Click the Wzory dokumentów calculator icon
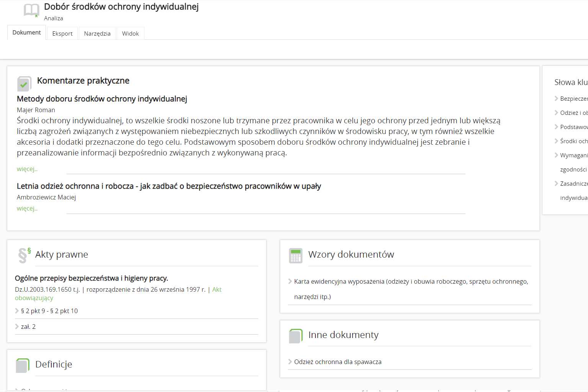 [x=296, y=256]
